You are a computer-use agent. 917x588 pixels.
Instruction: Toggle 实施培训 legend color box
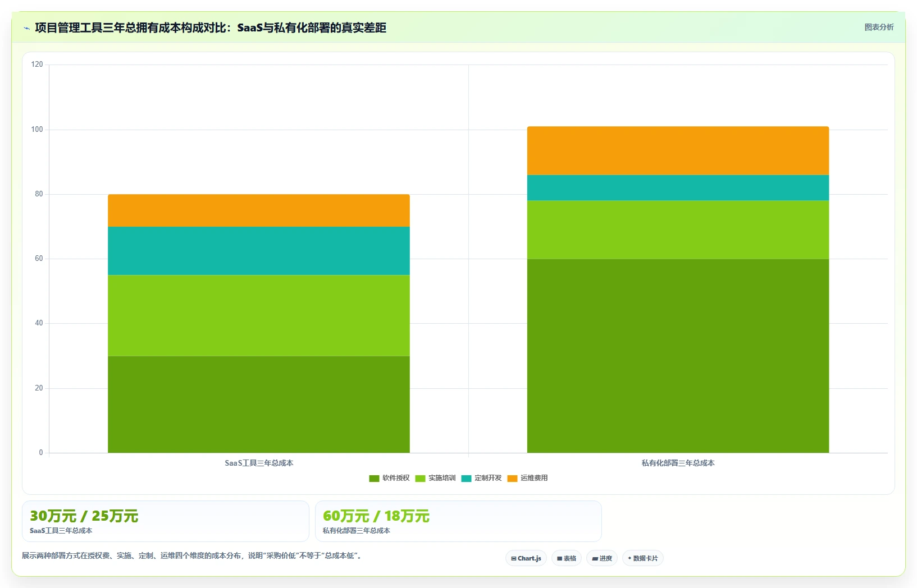pos(420,479)
